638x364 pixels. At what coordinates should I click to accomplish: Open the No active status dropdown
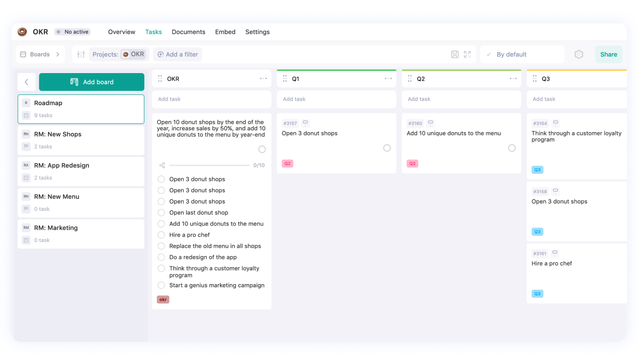tap(72, 32)
